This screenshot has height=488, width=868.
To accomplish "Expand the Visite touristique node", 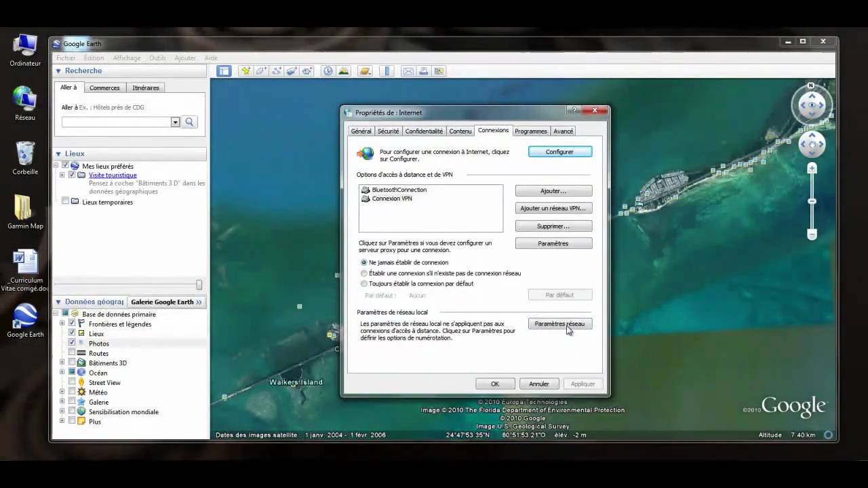I will [x=62, y=175].
